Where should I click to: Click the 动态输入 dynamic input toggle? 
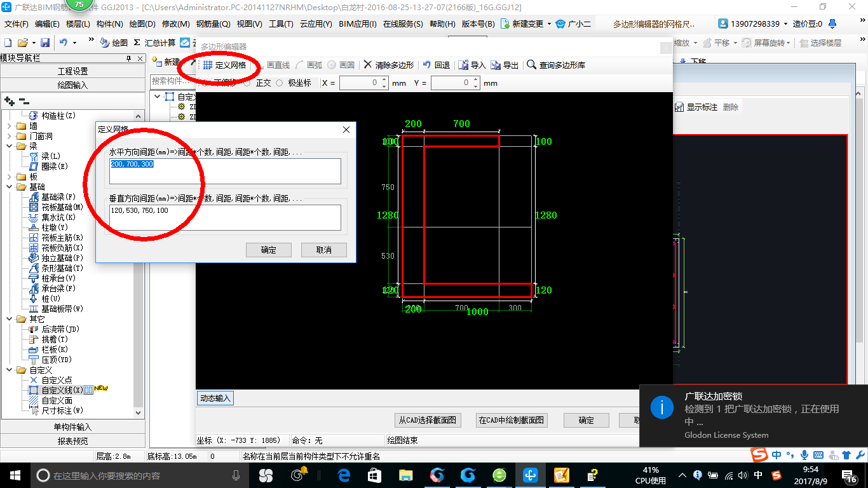215,398
